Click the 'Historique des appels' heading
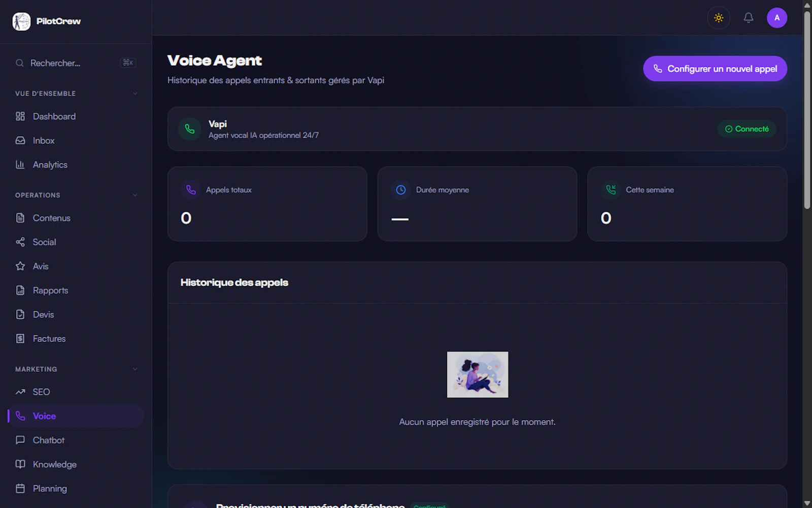The image size is (812, 508). click(234, 282)
